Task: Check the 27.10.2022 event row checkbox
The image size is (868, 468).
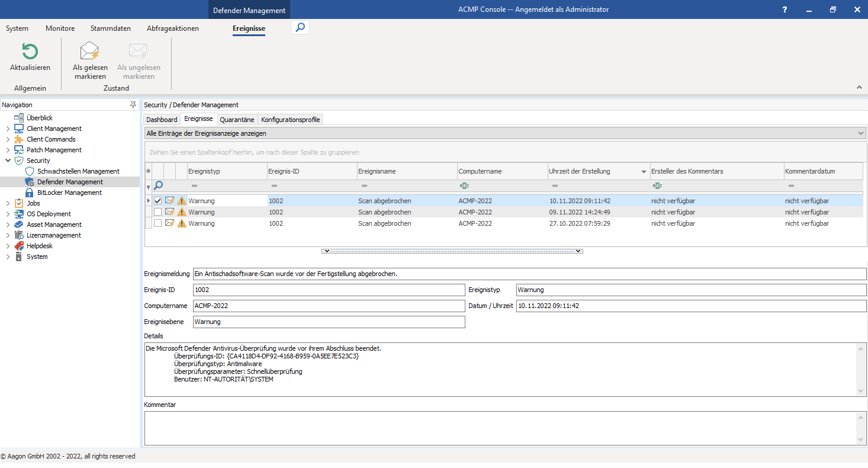Action: coord(158,223)
